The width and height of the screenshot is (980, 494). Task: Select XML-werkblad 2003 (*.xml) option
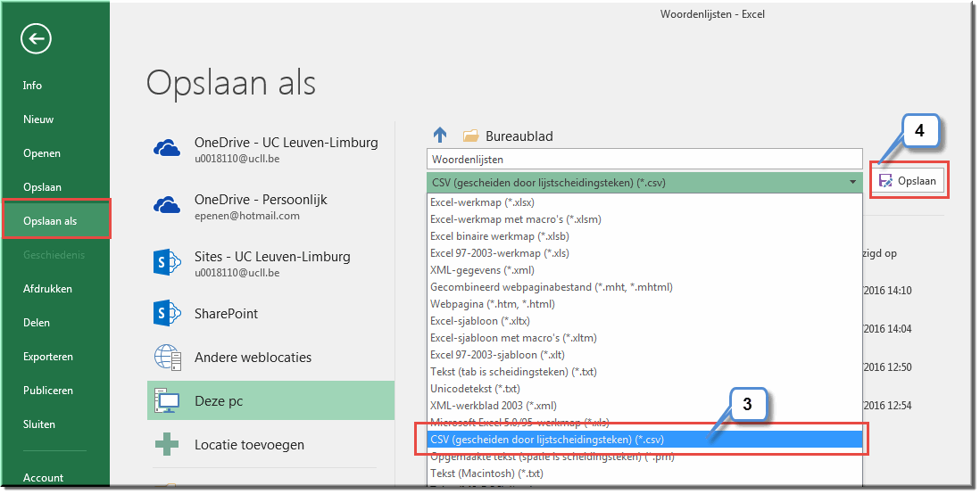(644, 406)
